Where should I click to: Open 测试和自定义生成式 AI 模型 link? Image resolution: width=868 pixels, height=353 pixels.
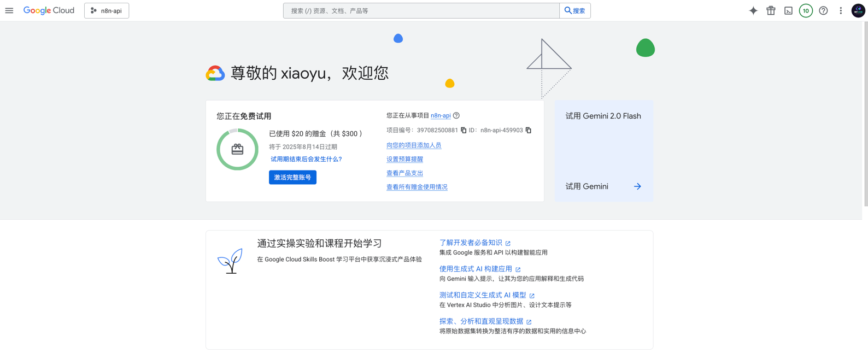tap(483, 295)
